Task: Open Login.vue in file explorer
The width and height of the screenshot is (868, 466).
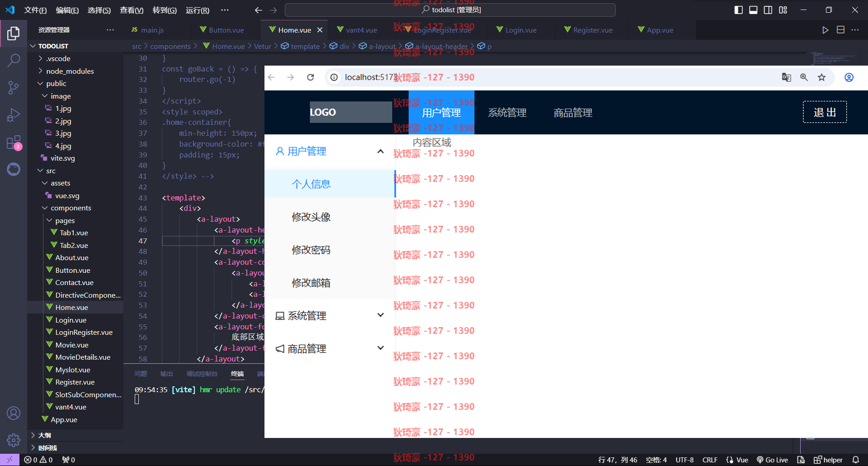Action: pos(71,320)
